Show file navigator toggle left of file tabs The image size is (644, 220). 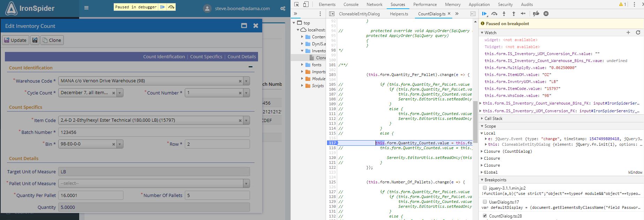click(x=332, y=14)
